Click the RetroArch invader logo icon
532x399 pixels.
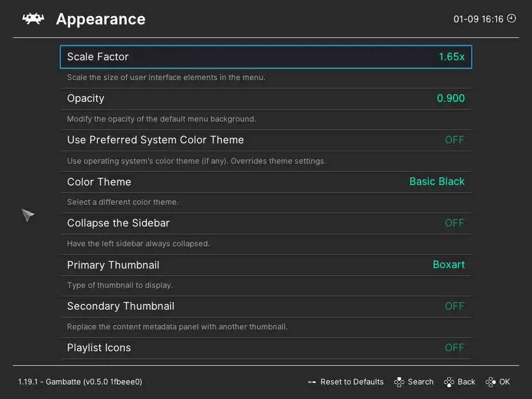point(32,19)
